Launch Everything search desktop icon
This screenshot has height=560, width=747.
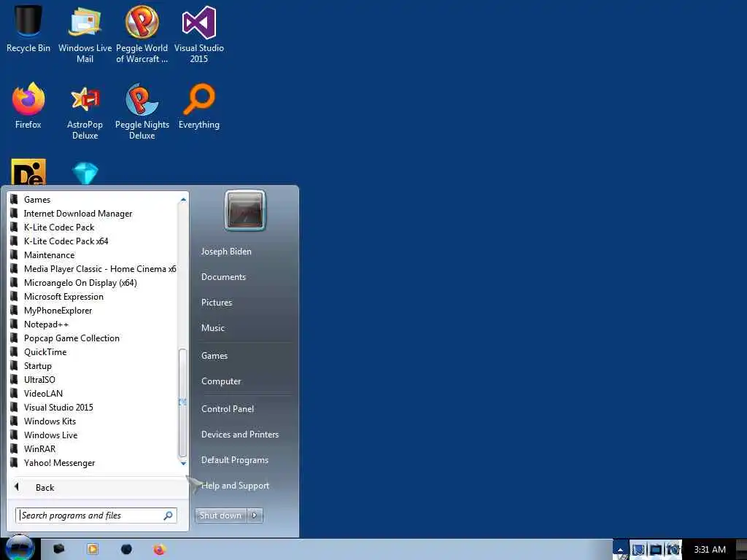tap(199, 106)
